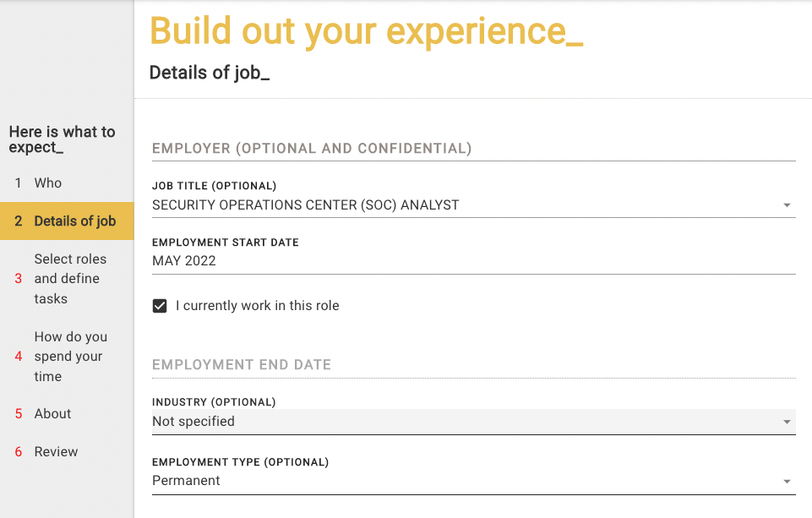Select the 'Details of job' step
Screen dimensions: 812x518
tap(74, 221)
